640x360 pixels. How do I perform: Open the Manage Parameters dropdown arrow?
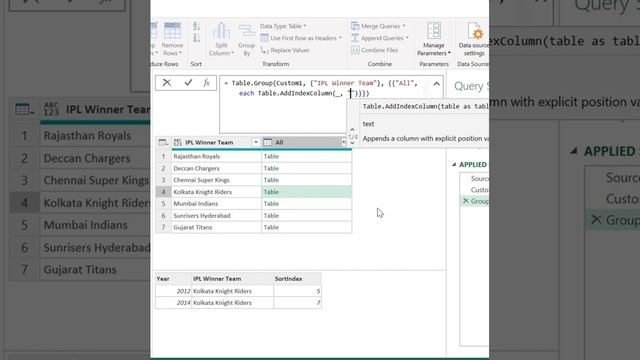click(449, 53)
